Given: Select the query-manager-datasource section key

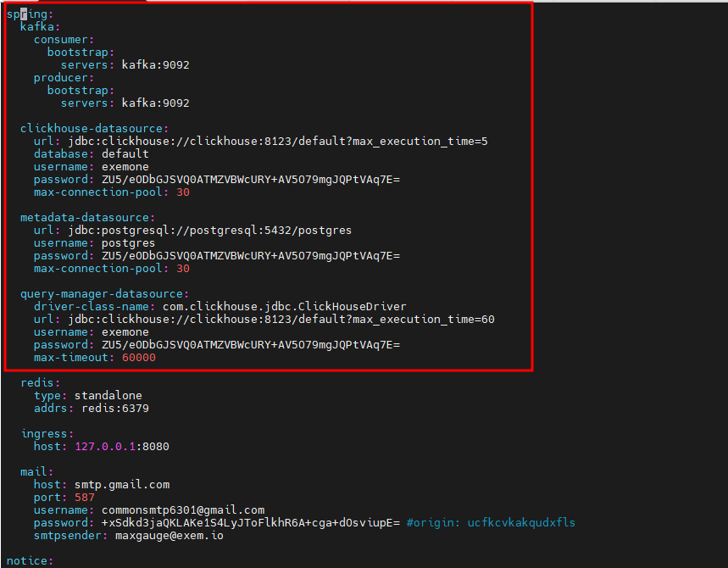Looking at the screenshot, I should pyautogui.click(x=103, y=294).
